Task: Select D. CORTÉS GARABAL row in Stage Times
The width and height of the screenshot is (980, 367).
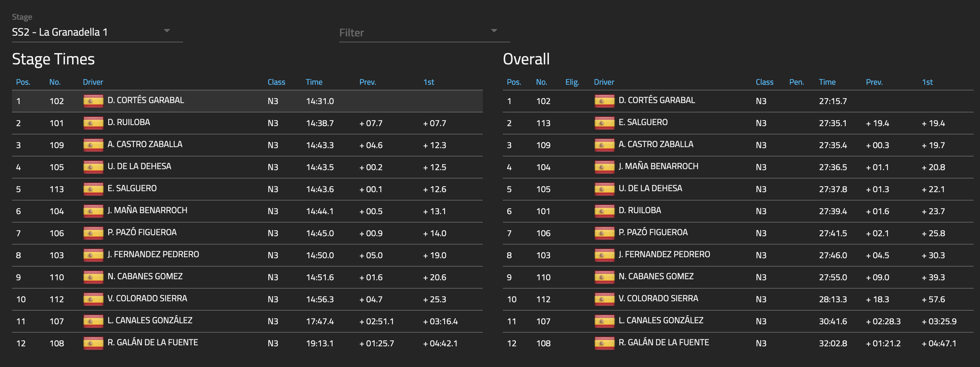Action: click(x=247, y=101)
